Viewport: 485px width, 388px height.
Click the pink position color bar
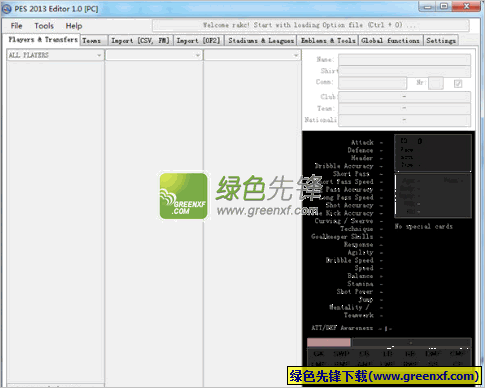[x=329, y=342]
